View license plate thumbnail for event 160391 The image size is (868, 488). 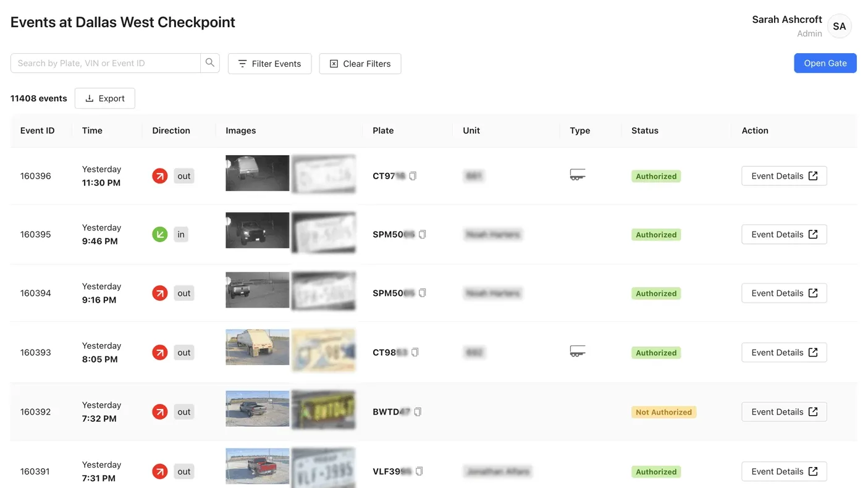[324, 468]
